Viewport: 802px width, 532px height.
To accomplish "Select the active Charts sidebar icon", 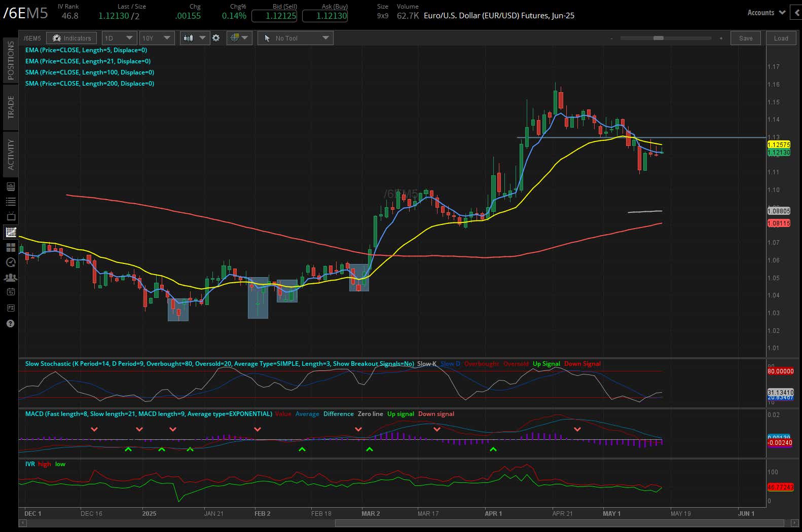I will (x=11, y=232).
